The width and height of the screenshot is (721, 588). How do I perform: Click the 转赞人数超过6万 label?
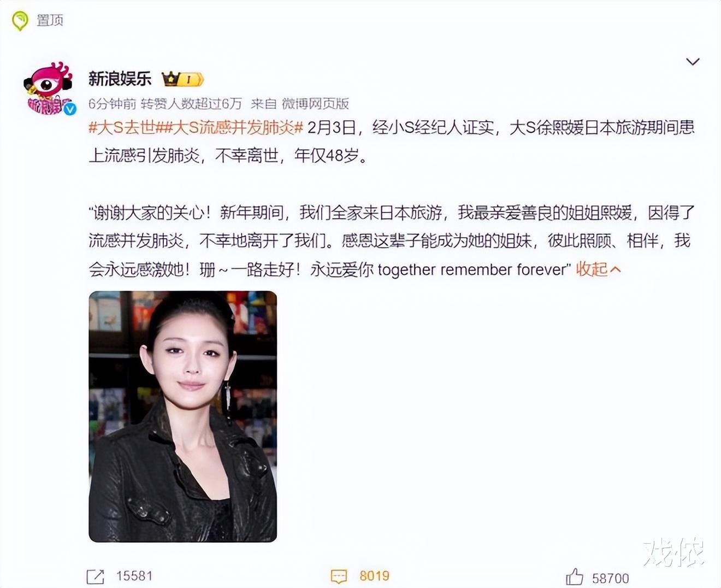[x=191, y=103]
